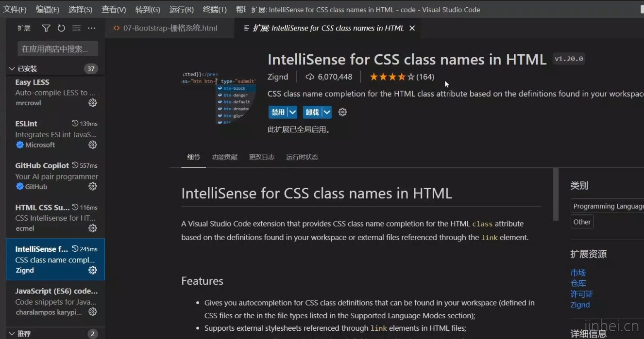
Task: Open the Disable button dropdown arrow
Action: point(292,112)
